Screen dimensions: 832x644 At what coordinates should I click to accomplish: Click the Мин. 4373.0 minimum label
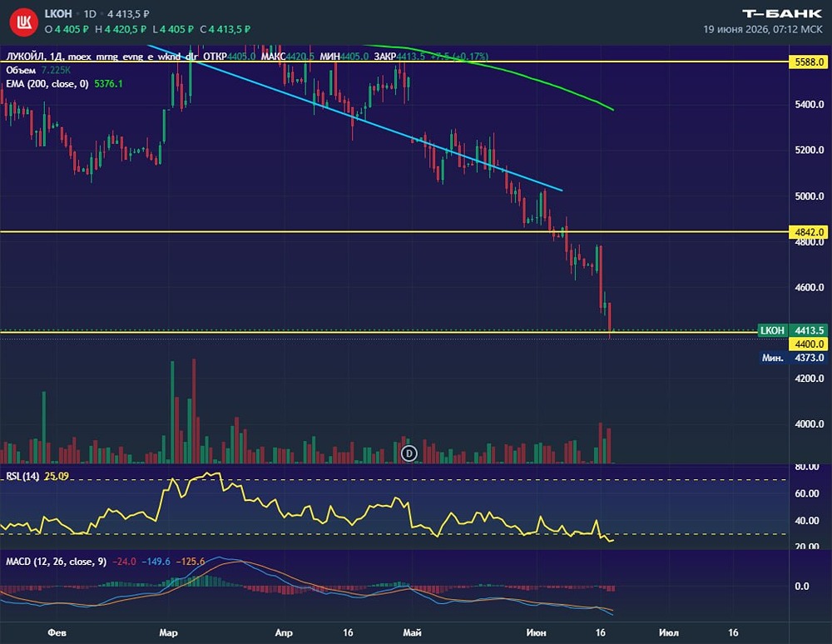[x=792, y=358]
